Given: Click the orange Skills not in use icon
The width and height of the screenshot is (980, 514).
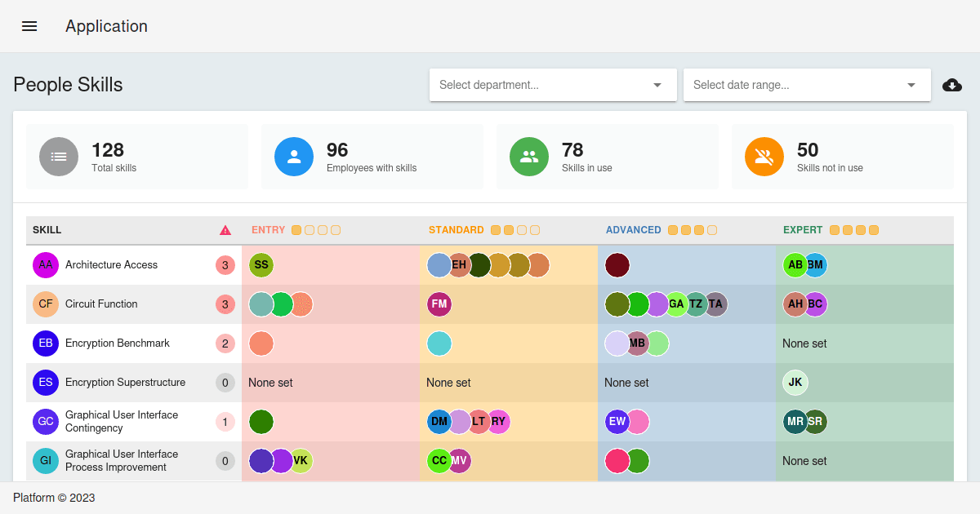Looking at the screenshot, I should (764, 157).
